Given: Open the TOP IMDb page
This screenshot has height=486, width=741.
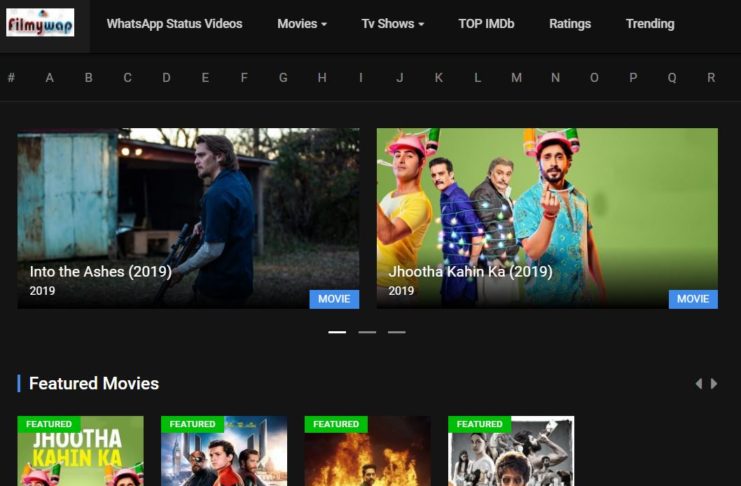Looking at the screenshot, I should (x=486, y=24).
